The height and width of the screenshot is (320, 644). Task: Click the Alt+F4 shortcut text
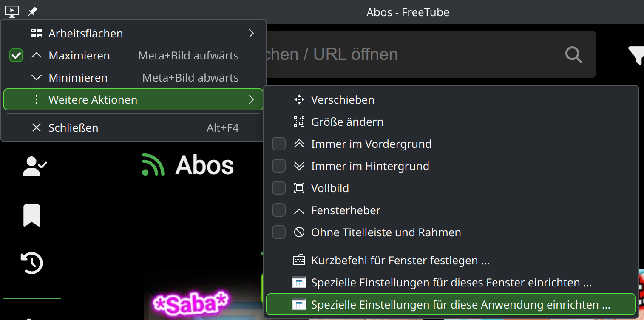[x=223, y=128]
